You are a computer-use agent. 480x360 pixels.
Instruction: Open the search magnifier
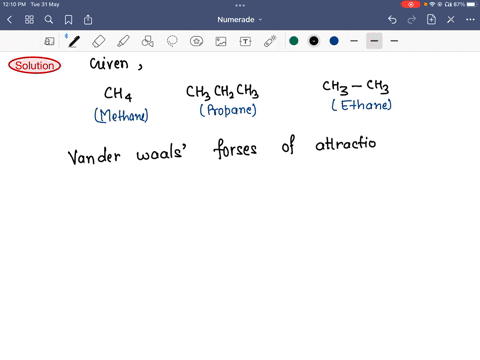click(49, 20)
